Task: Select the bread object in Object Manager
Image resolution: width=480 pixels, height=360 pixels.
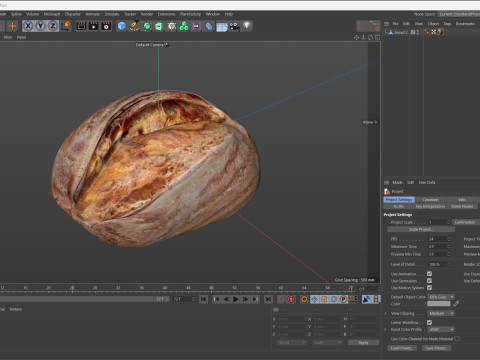Action: point(401,32)
